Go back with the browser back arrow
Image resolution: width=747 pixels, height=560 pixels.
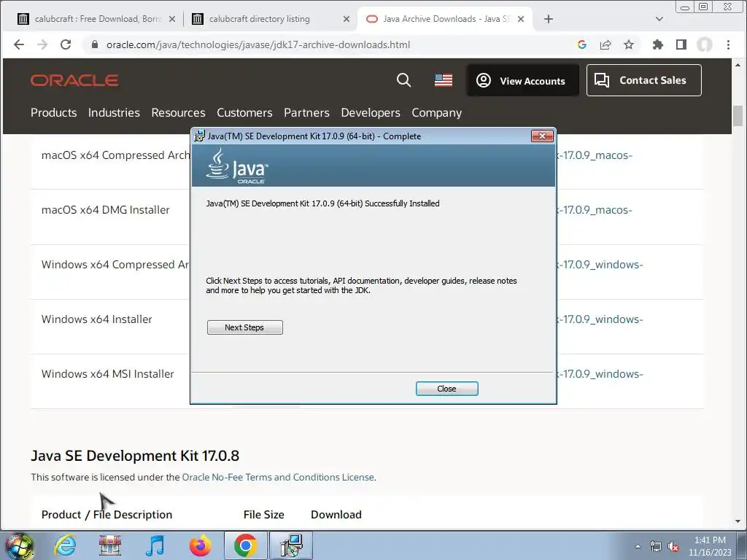(x=19, y=44)
